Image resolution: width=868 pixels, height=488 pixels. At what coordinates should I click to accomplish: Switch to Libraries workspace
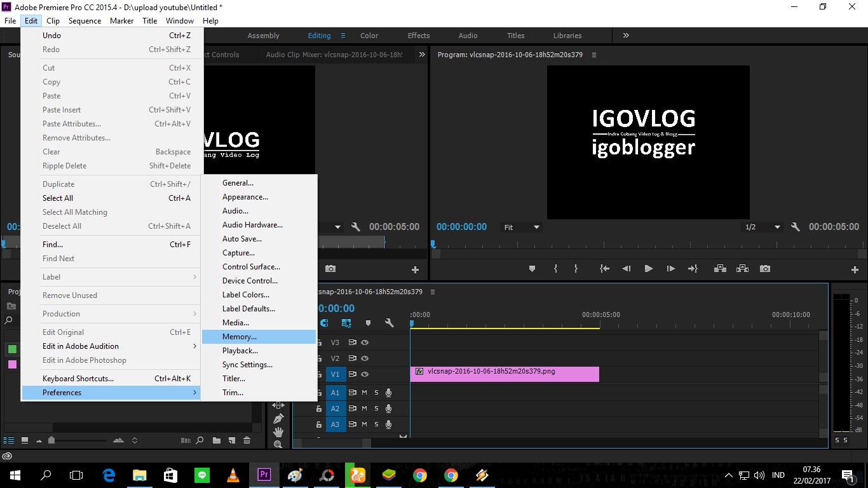pos(567,36)
